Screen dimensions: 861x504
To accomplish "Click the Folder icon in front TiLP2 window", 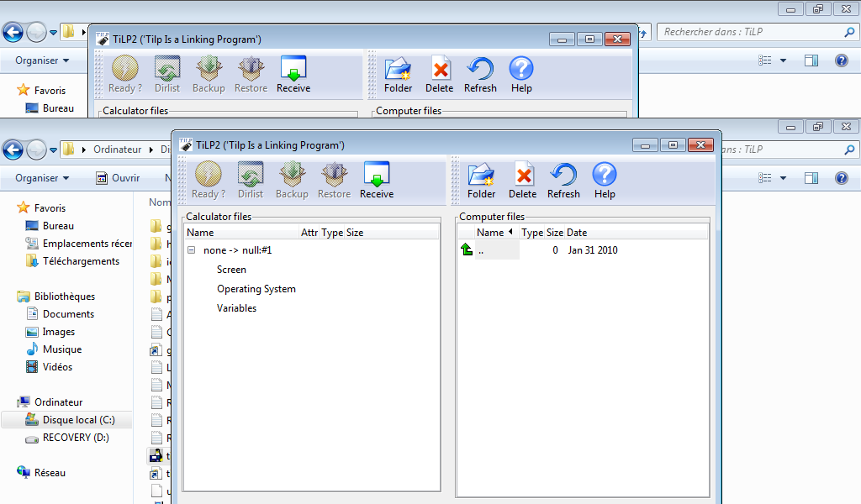I will click(481, 181).
